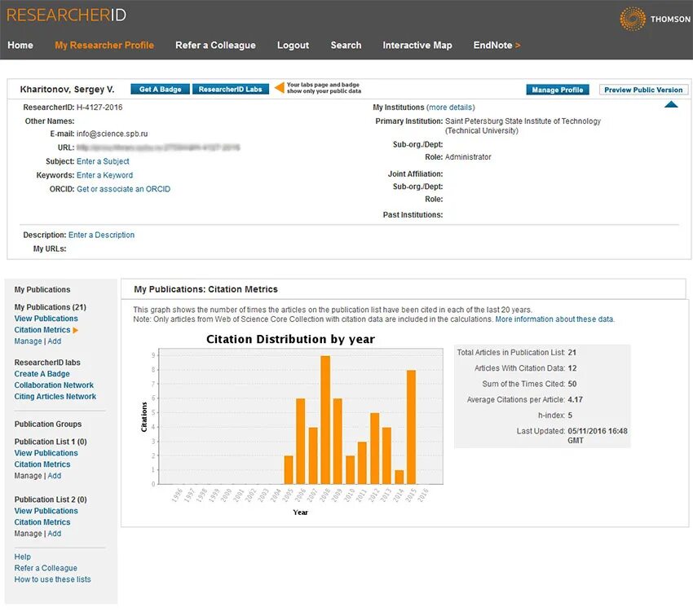
Task: Open the EndNote menu with its chevron
Action: tap(517, 46)
